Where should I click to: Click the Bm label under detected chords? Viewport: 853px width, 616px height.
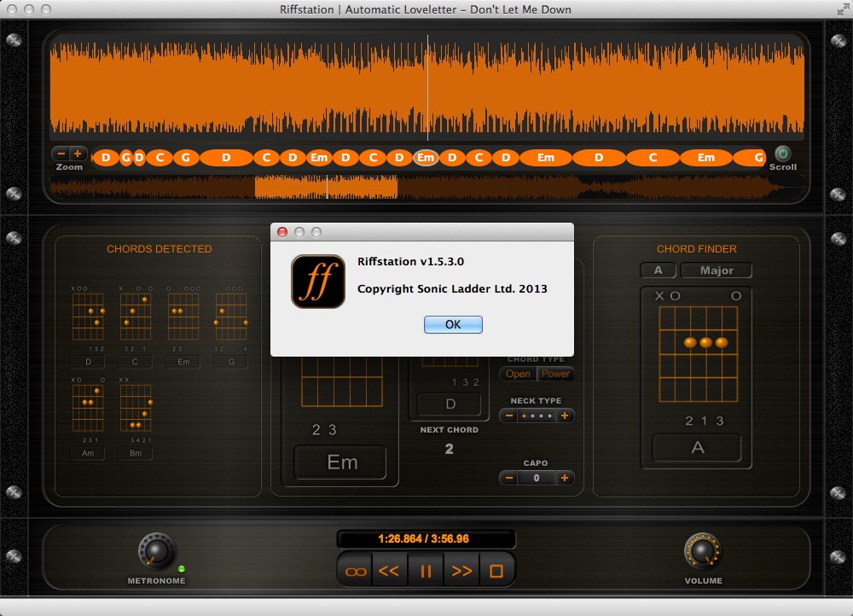[x=136, y=453]
